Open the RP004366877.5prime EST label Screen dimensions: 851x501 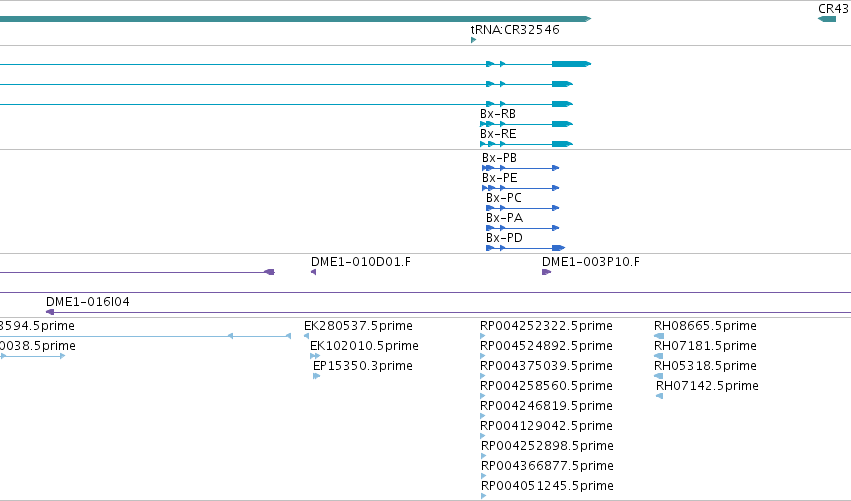548,466
